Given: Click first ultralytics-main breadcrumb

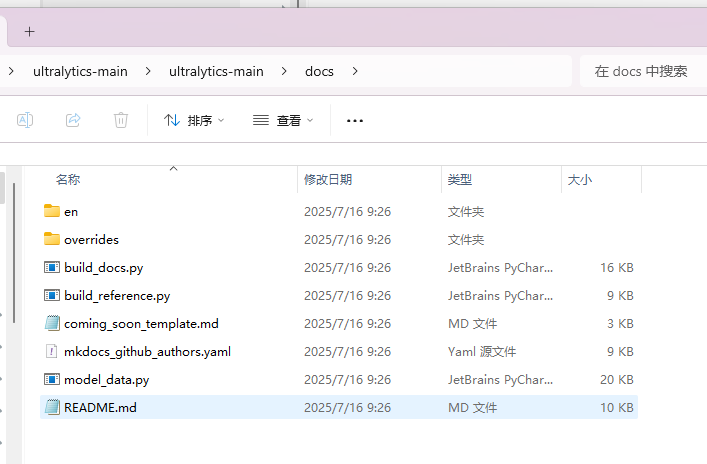Looking at the screenshot, I should coord(80,71).
